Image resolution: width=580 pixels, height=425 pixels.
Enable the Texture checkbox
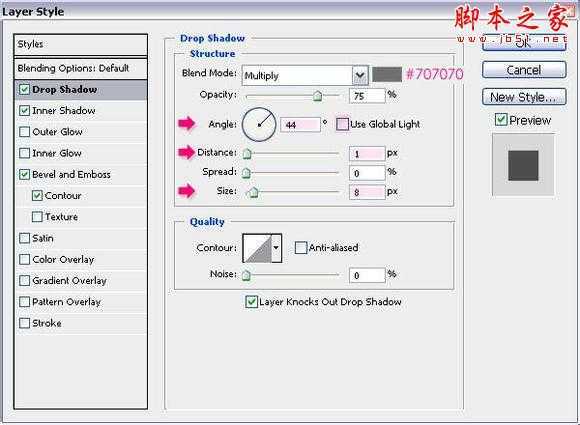pos(37,217)
